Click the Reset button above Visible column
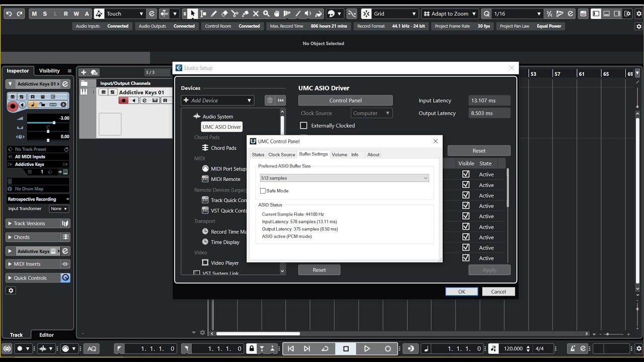This screenshot has height=362, width=644. pos(479,151)
